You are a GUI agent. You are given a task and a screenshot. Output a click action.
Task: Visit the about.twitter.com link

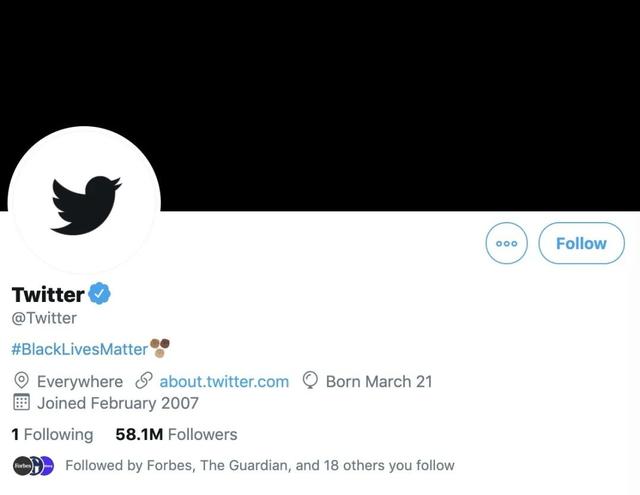pos(224,381)
